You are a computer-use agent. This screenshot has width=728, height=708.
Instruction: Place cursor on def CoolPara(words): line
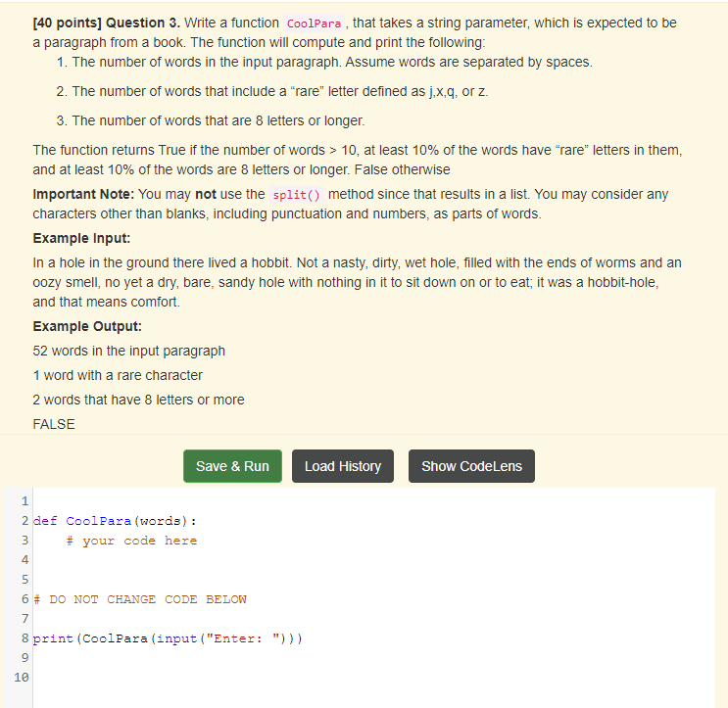[x=115, y=521]
